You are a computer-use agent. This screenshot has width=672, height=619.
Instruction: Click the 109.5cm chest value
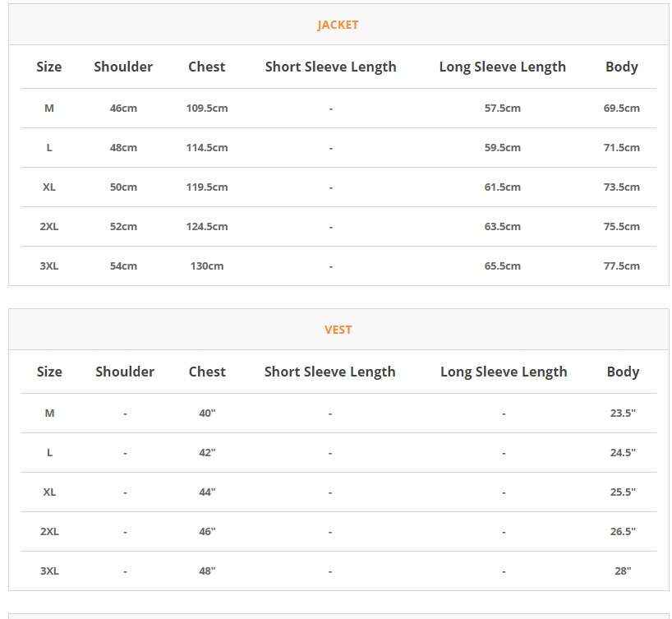[207, 108]
